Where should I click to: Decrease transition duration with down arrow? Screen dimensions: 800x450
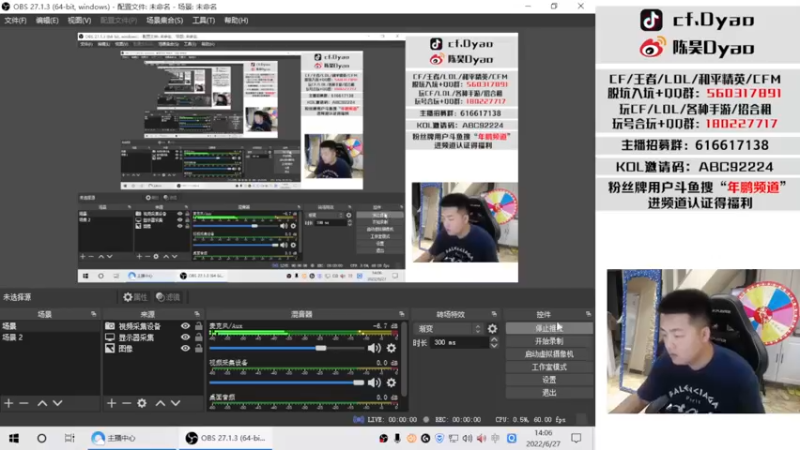pos(494,346)
